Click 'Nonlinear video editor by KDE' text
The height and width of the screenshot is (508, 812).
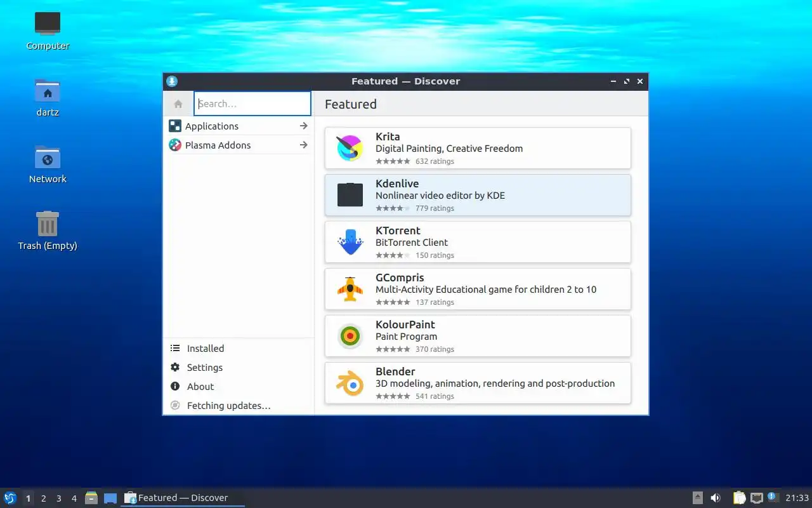coord(440,196)
